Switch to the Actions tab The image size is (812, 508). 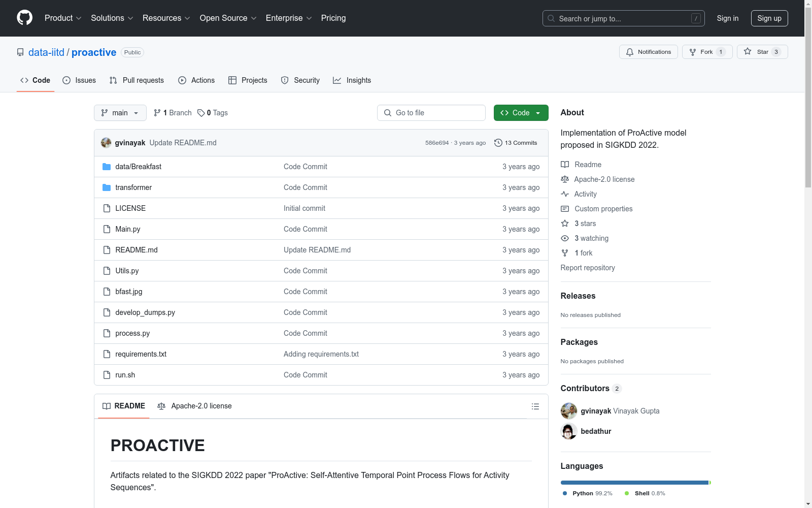click(x=196, y=80)
